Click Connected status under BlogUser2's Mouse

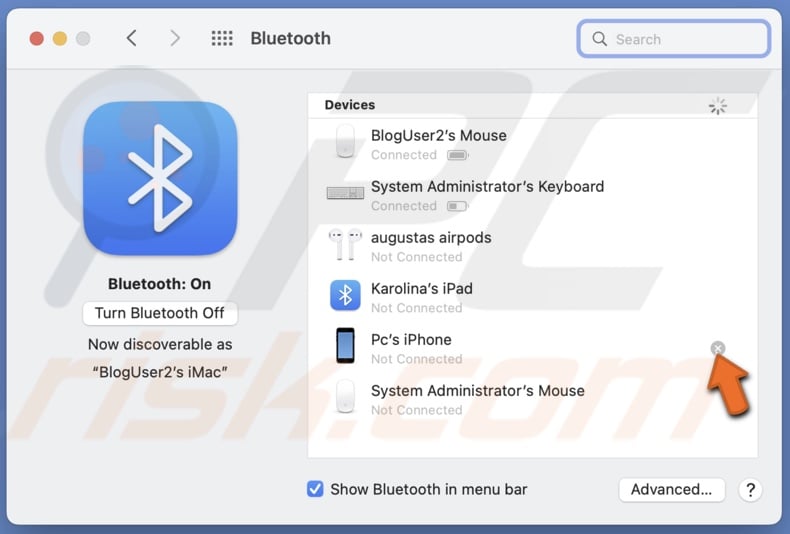404,155
